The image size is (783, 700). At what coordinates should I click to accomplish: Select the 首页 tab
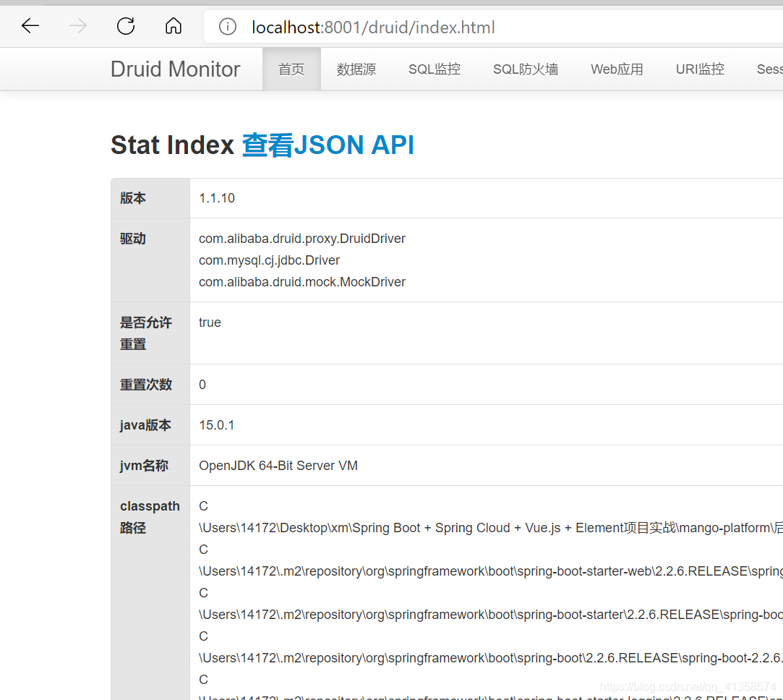click(x=291, y=69)
